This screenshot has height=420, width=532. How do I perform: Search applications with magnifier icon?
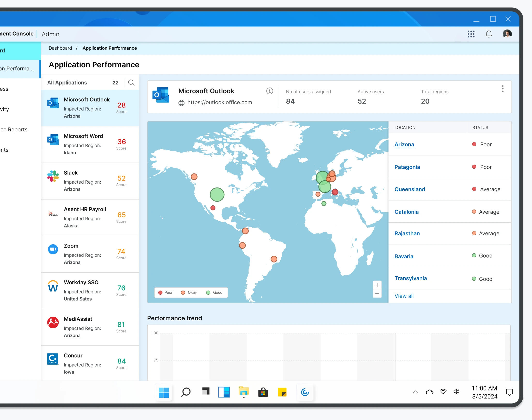[x=131, y=83]
